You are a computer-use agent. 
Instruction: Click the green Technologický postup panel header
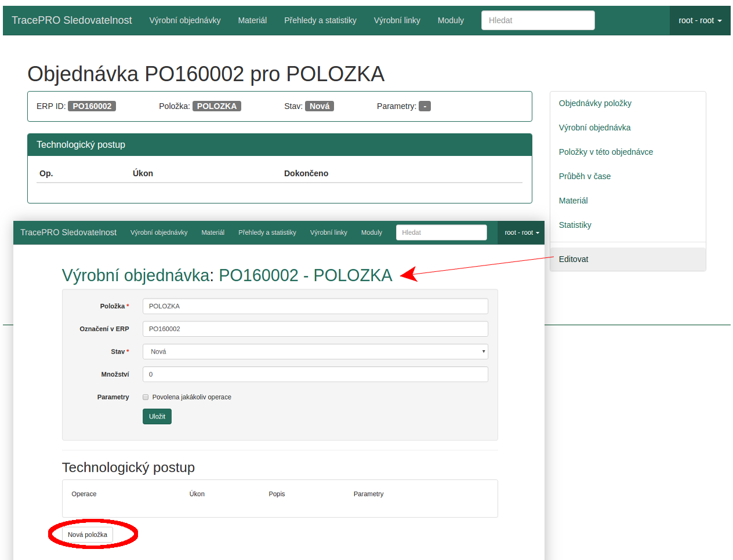(x=280, y=145)
